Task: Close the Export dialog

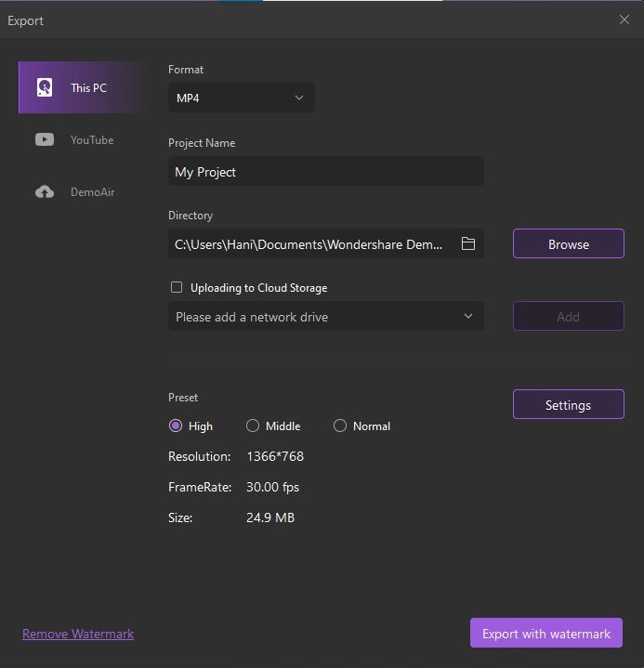Action: (624, 20)
